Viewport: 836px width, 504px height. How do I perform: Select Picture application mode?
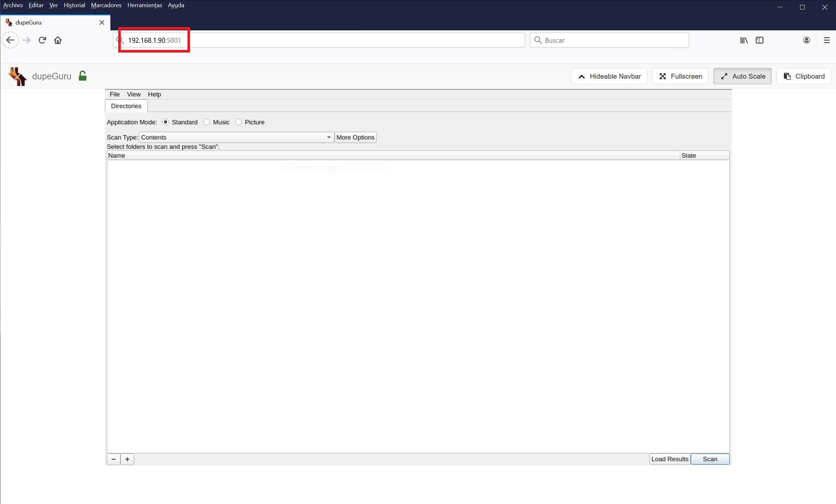click(x=238, y=122)
